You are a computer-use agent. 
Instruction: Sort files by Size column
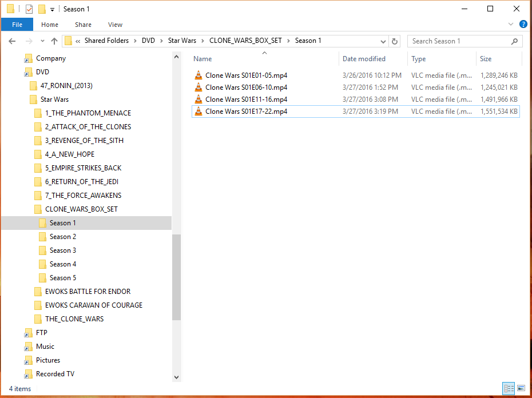[485, 59]
